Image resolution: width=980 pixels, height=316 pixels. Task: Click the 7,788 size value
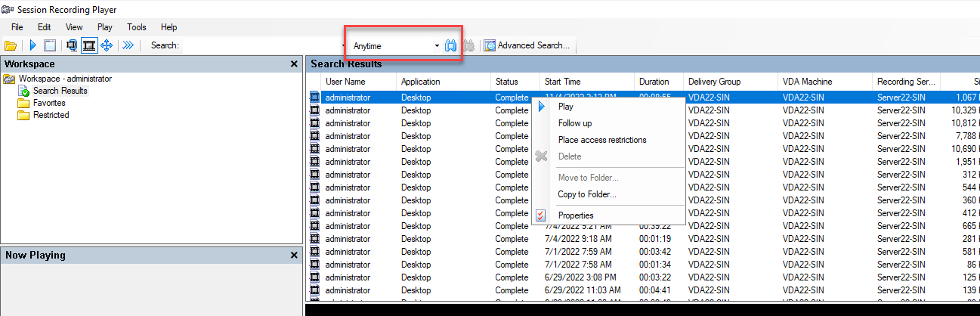[967, 136]
